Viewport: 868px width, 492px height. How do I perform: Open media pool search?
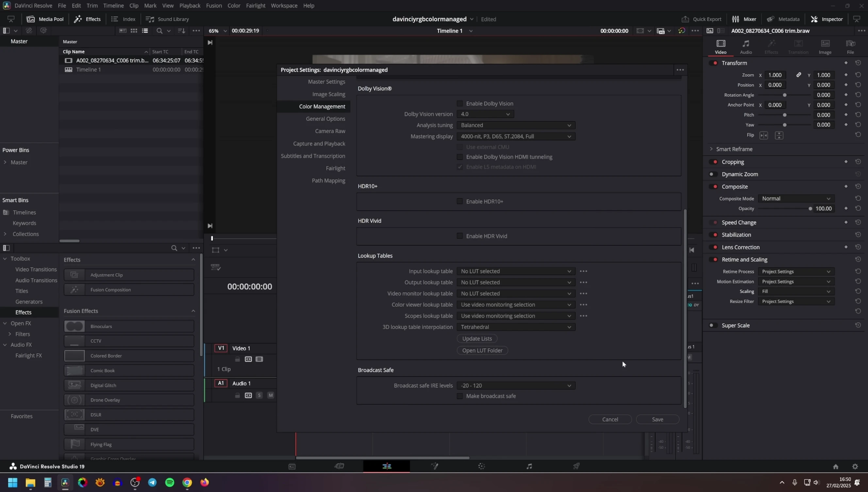[159, 31]
